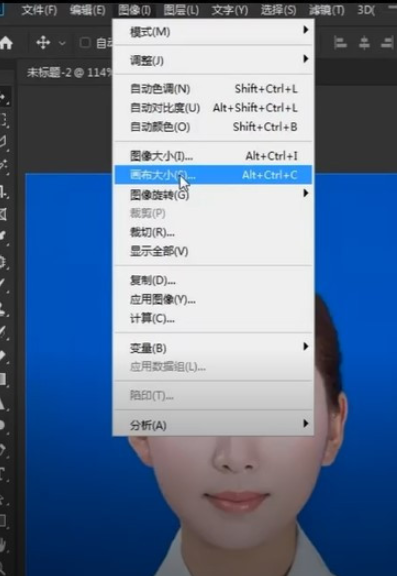Select the Frame tool
This screenshot has height=576, width=397.
pos(3,214)
